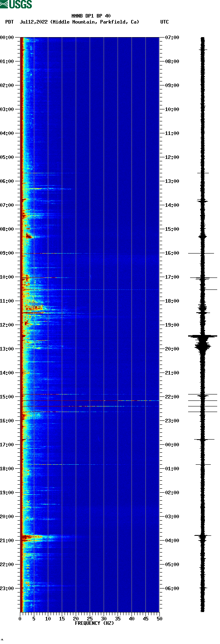Click the PDT time label '09:00'
Viewport: 220px width, 644px height.
(7, 253)
